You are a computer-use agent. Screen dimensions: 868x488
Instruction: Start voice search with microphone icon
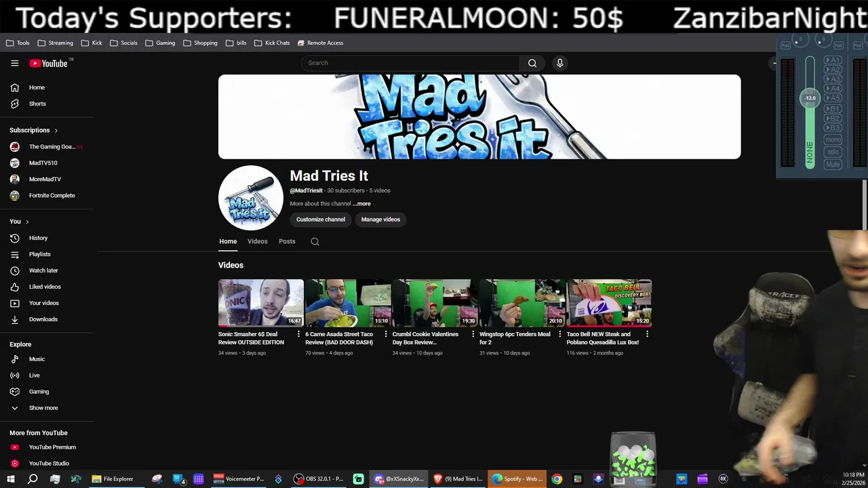tap(559, 63)
